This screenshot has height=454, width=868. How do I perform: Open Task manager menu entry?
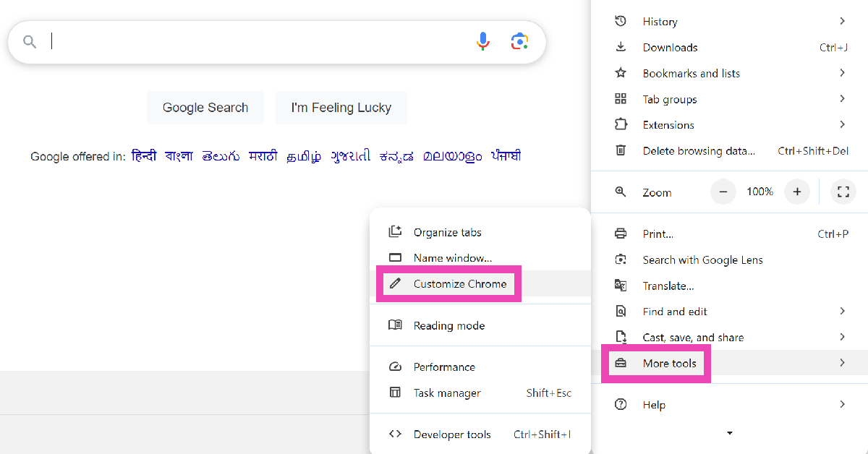pos(447,393)
